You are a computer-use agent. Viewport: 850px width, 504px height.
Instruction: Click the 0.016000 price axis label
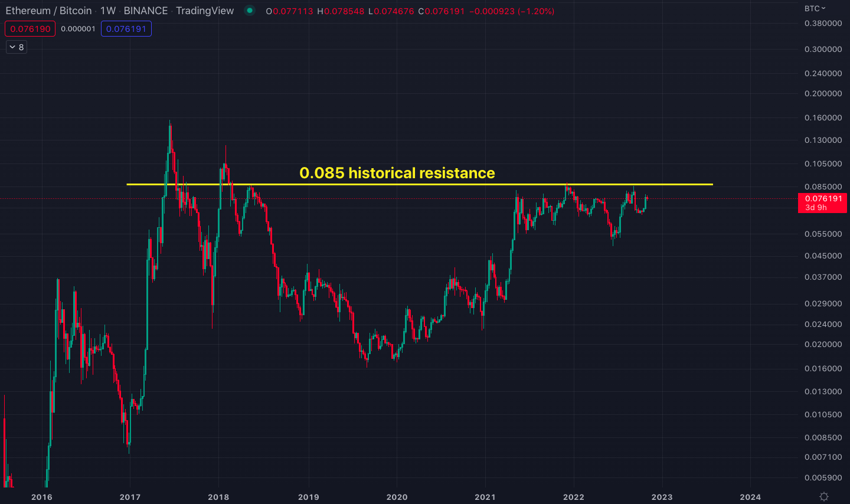[x=823, y=369]
